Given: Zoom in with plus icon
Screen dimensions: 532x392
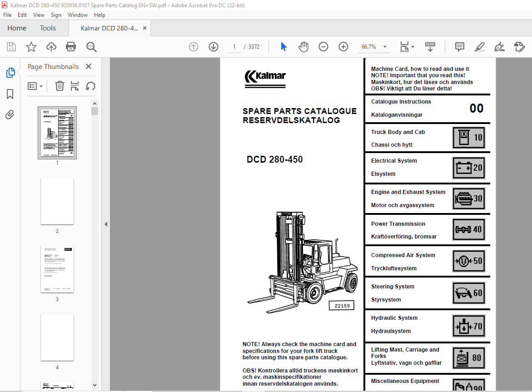Looking at the screenshot, I should pos(343,47).
